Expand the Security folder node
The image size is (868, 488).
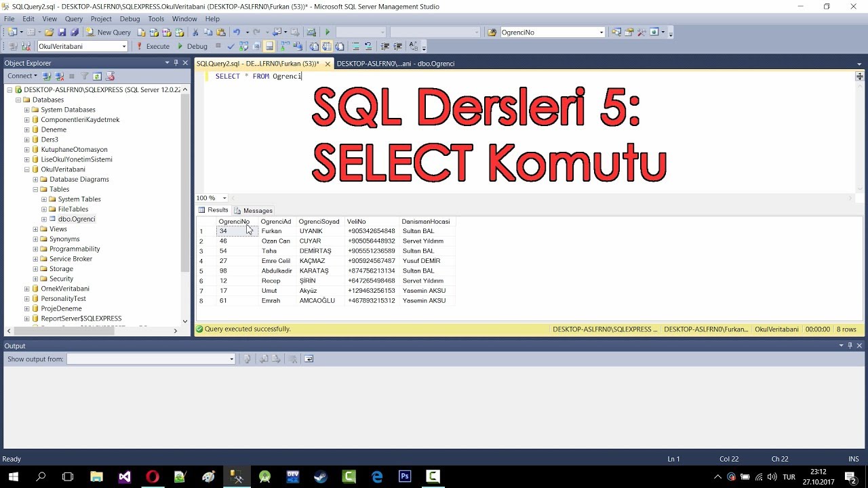point(35,279)
